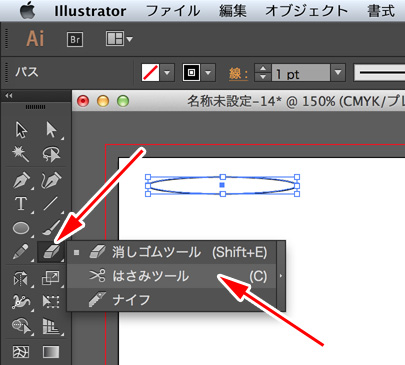This screenshot has width=405, height=365.
Task: Select the Pen tool
Action: [21, 180]
